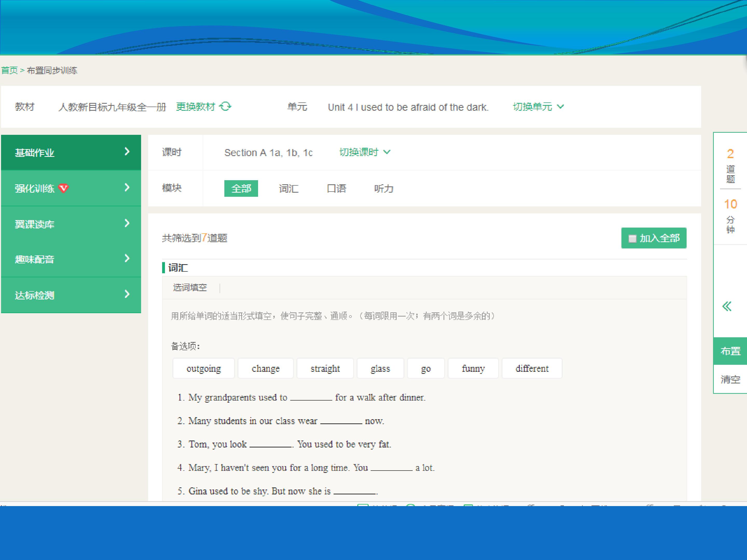
Task: Click the 布置 assign button
Action: [730, 351]
